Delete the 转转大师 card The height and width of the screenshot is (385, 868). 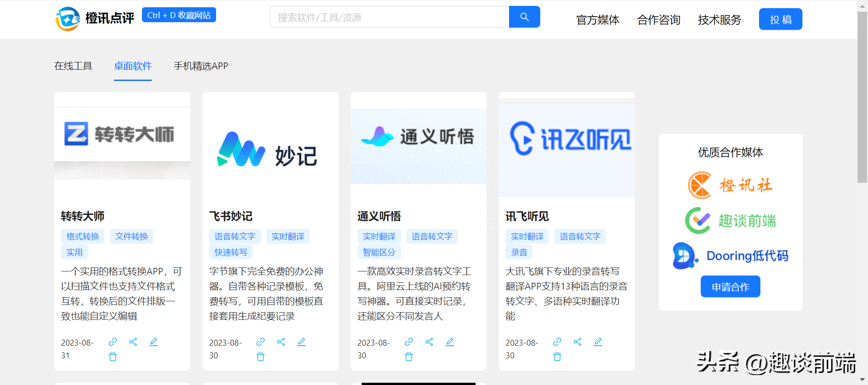[x=113, y=356]
